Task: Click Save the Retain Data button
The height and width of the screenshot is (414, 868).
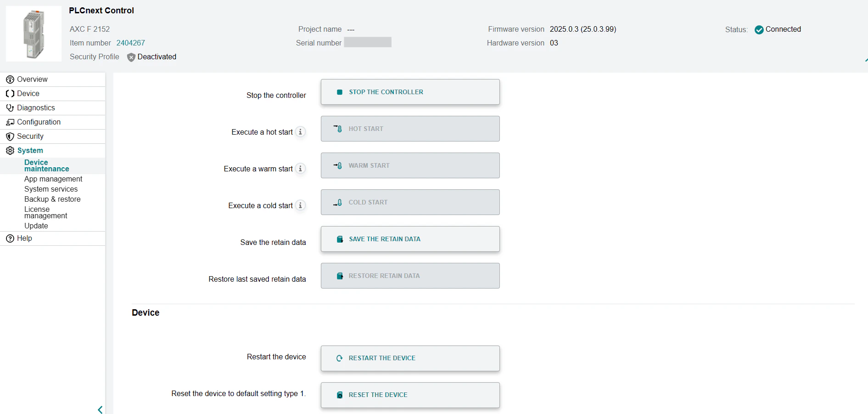Action: pos(410,239)
